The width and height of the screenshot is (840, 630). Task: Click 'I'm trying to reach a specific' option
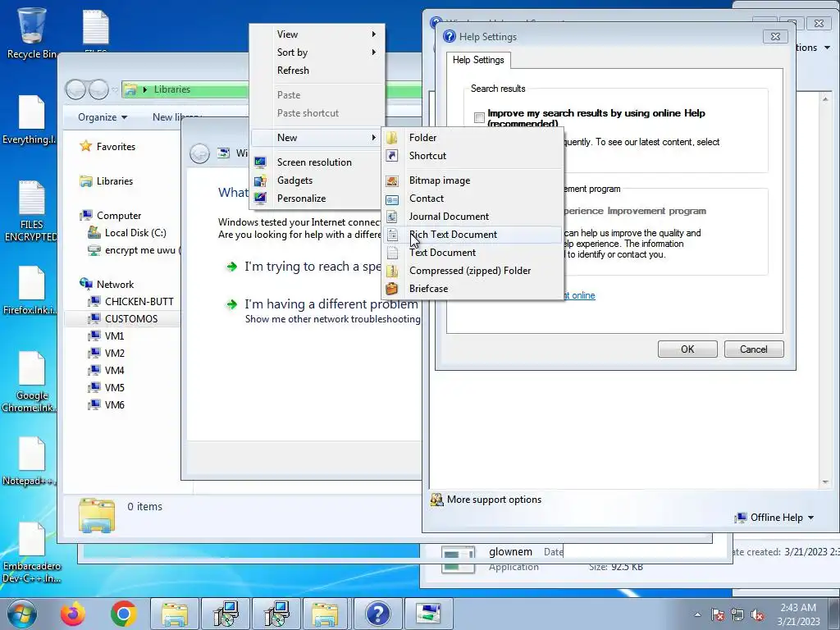[x=313, y=267]
